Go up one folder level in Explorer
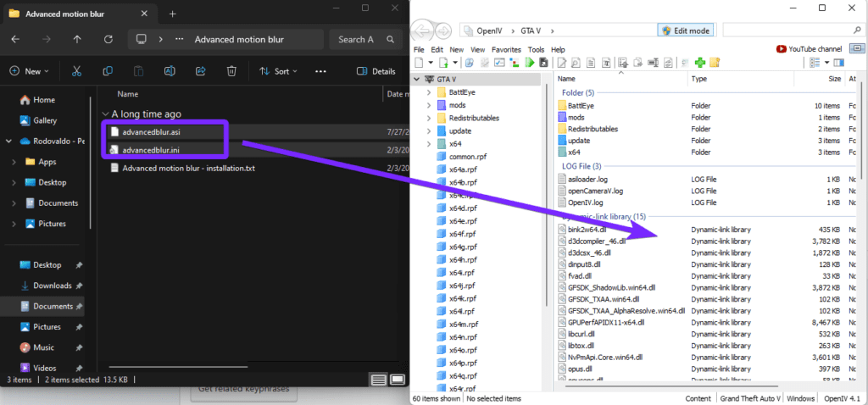Screen dimensions: 868x405 pos(77,39)
